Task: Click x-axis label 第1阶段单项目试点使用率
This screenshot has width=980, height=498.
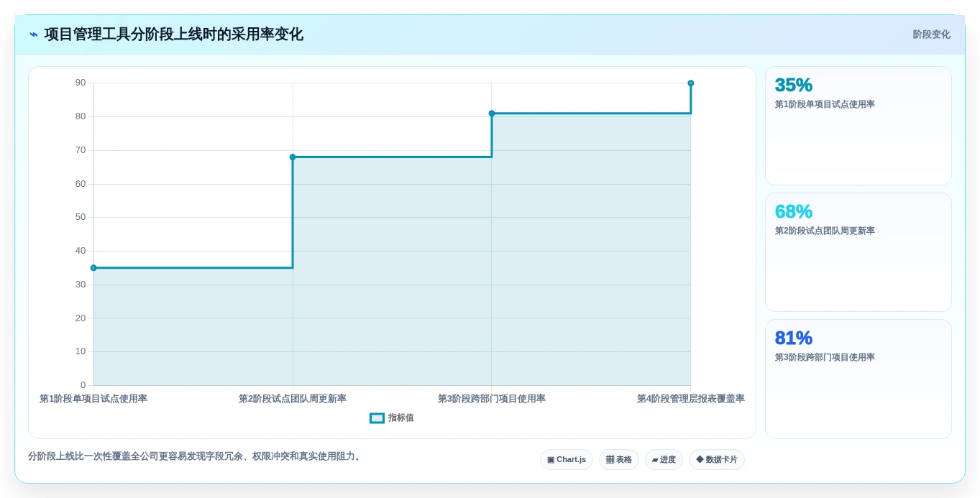Action: click(x=93, y=399)
